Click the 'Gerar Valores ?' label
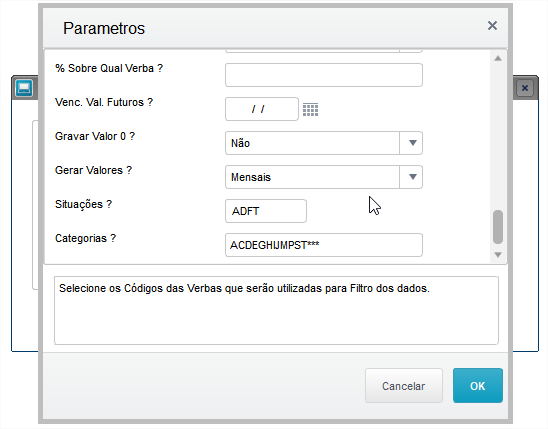This screenshot has height=429, width=548. (x=93, y=170)
